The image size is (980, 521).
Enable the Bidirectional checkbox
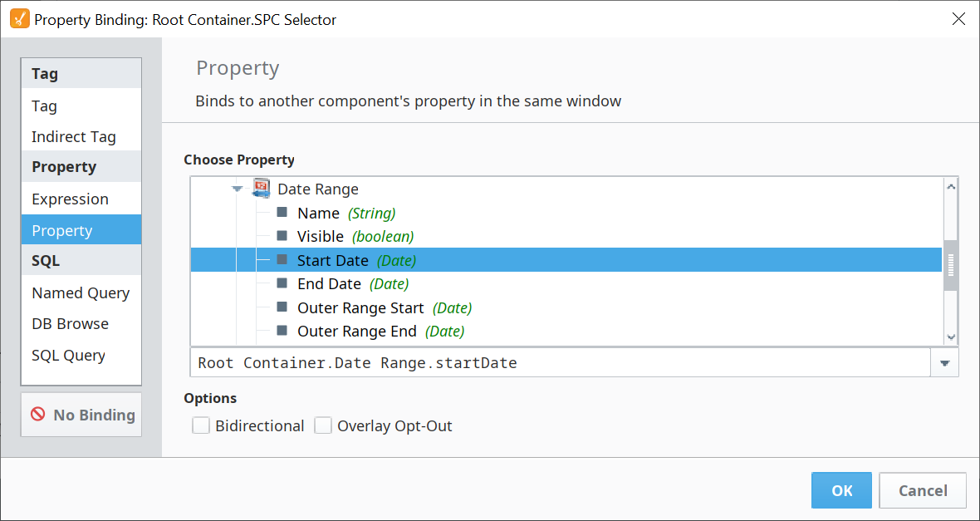pyautogui.click(x=201, y=425)
